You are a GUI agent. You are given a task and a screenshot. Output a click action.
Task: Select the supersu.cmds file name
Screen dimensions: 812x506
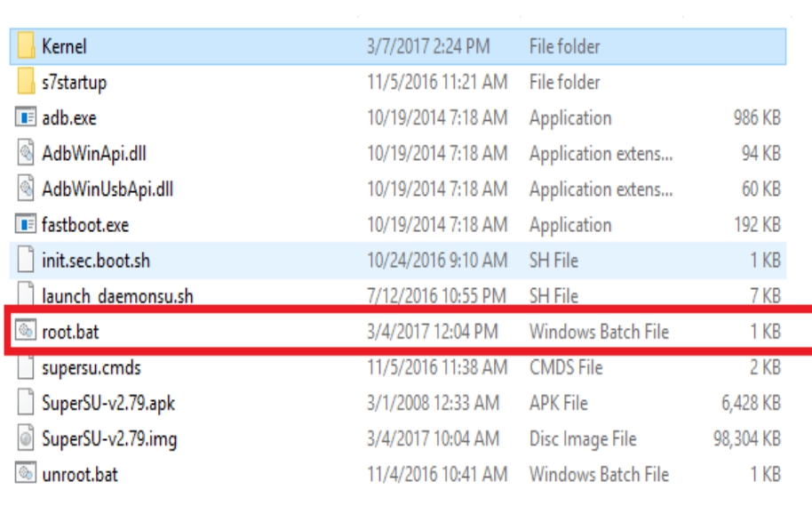tap(92, 367)
